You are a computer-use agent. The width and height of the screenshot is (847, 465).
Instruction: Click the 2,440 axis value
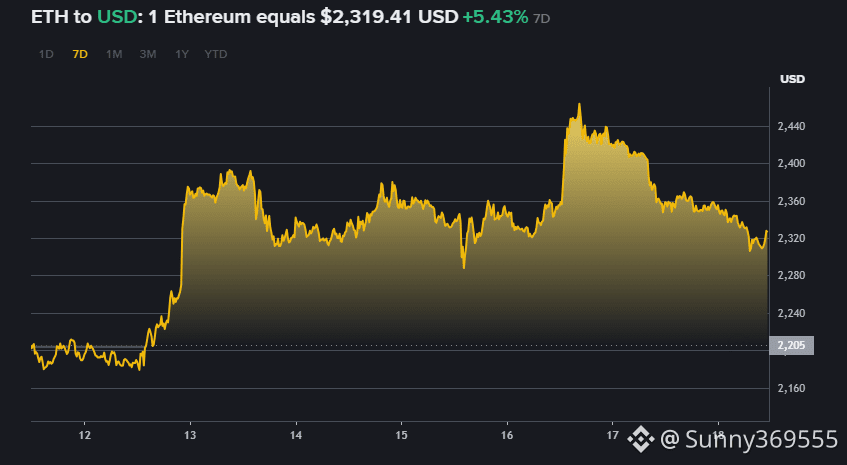[x=791, y=126]
